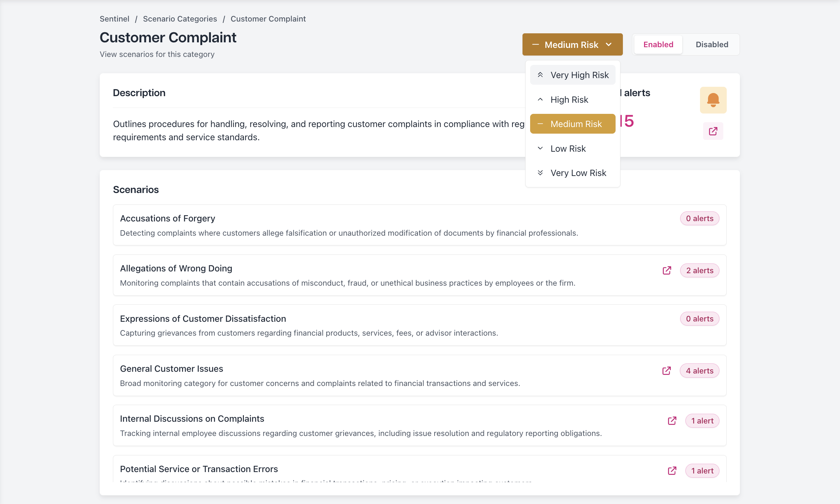
Task: Open the Accusations of Forgery scenario card
Action: click(x=347, y=225)
